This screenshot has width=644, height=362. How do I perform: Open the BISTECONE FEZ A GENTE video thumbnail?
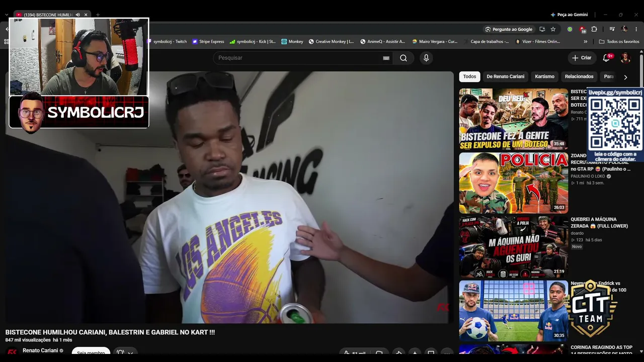tap(514, 120)
